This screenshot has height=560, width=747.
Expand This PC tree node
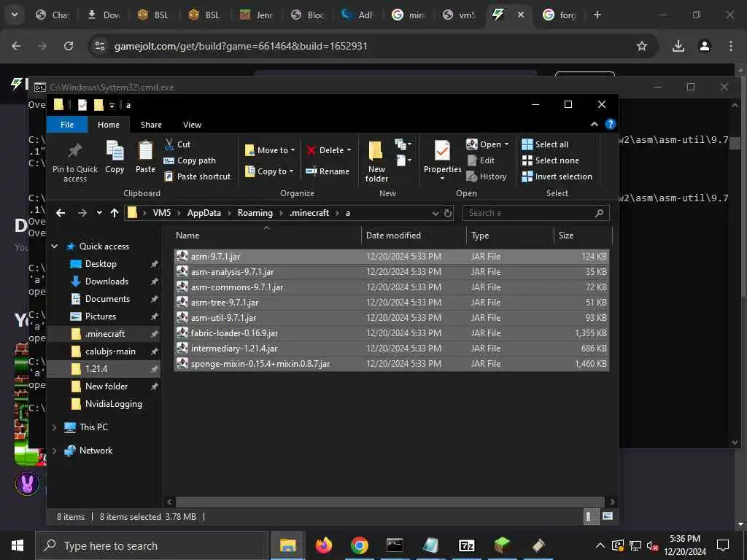(x=54, y=427)
